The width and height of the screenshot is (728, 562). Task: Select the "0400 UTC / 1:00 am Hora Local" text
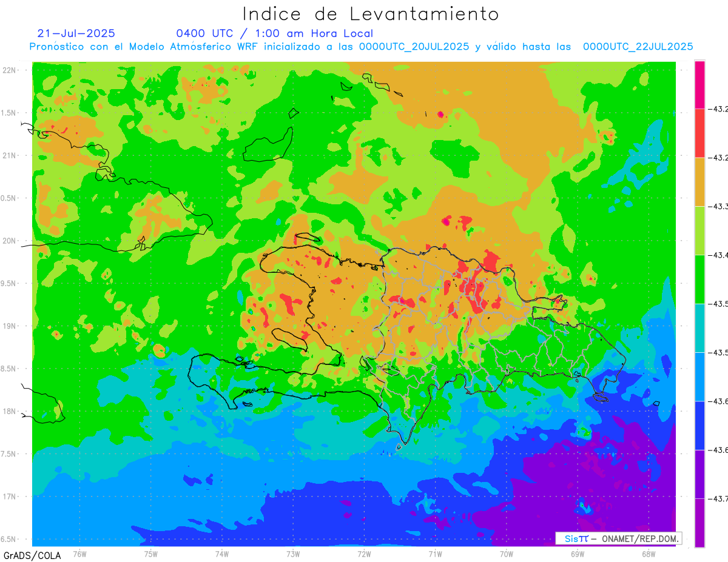pos(274,33)
